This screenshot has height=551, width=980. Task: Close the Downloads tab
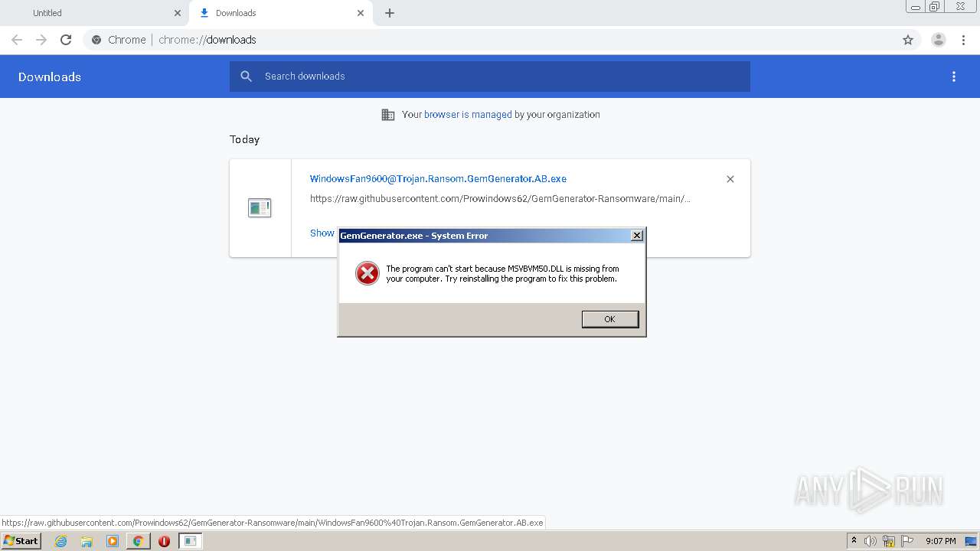361,13
